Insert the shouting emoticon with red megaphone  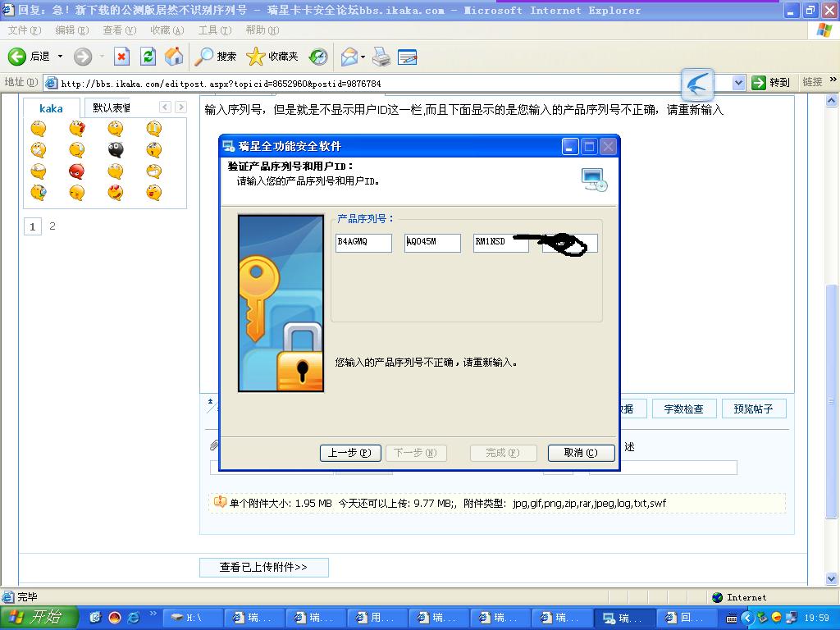coord(76,129)
